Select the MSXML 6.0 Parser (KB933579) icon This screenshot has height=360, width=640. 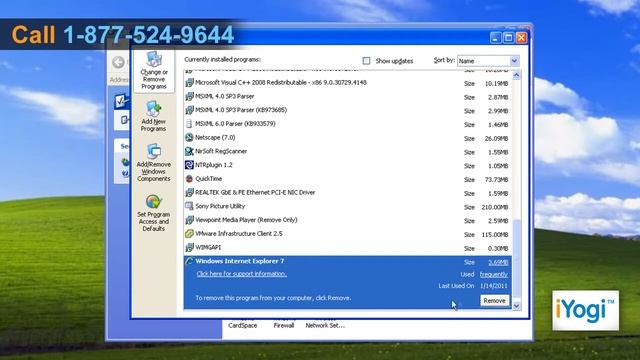[x=189, y=124]
